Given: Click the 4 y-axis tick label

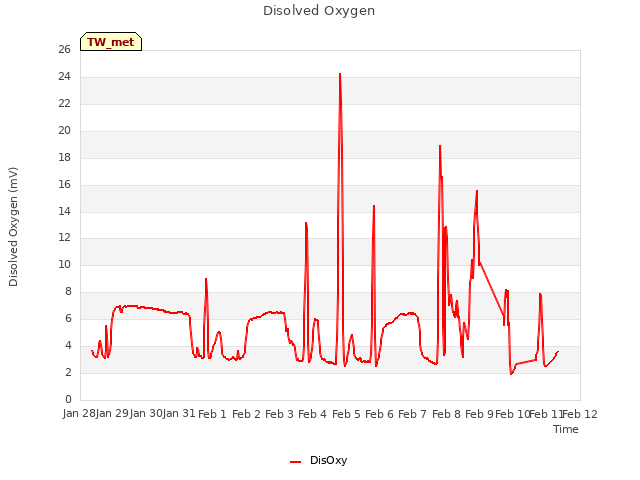Looking at the screenshot, I should pos(68,345).
